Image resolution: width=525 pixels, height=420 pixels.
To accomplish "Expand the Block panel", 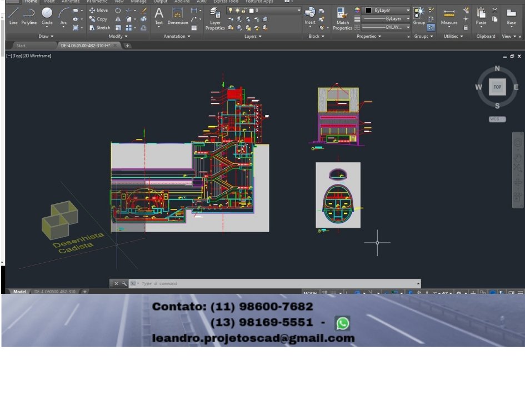I will pyautogui.click(x=316, y=36).
